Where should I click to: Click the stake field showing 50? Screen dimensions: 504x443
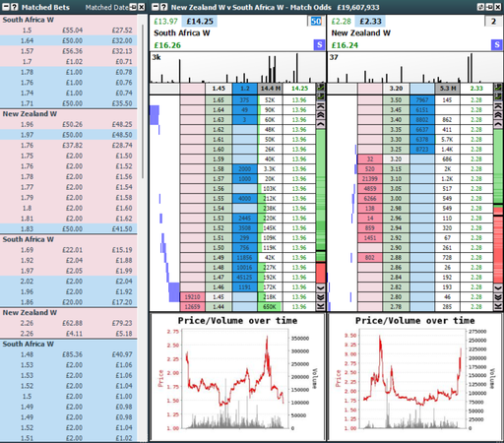coord(316,22)
